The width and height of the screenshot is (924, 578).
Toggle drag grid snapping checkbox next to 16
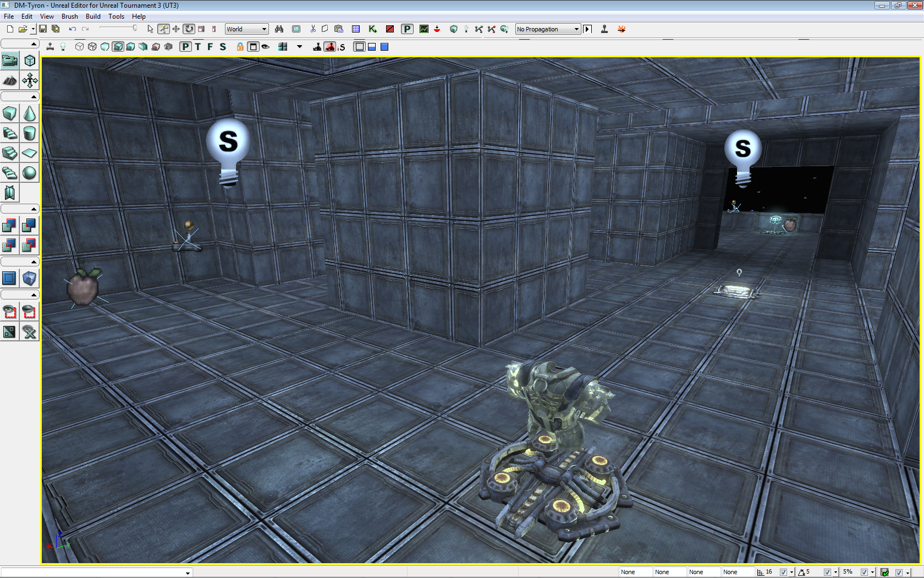(x=783, y=572)
